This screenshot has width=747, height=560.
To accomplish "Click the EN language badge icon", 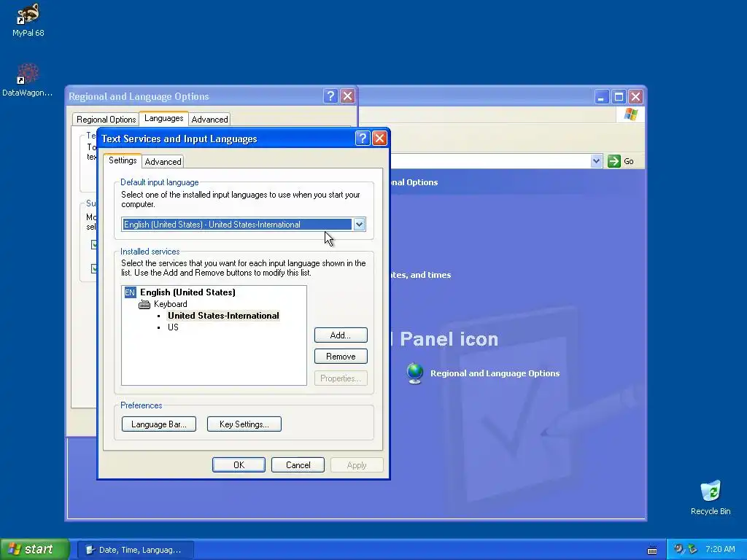I will tap(130, 292).
